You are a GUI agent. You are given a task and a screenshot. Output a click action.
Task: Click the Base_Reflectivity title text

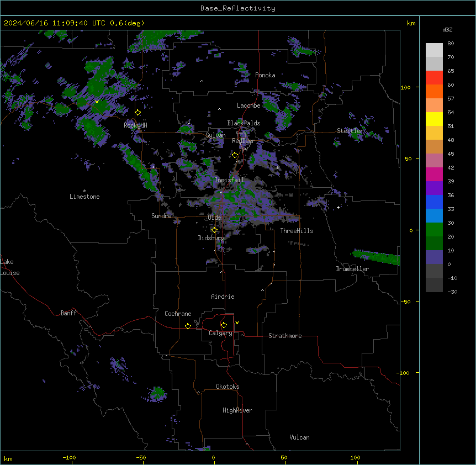tap(238, 8)
